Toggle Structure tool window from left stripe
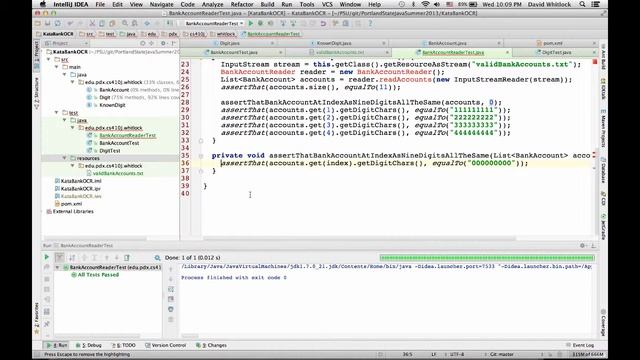The width and height of the screenshot is (640, 360). click(x=37, y=93)
